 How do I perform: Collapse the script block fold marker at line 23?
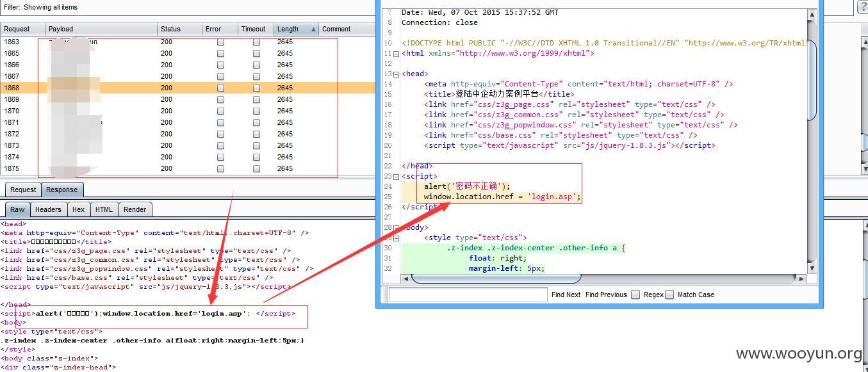pyautogui.click(x=396, y=176)
